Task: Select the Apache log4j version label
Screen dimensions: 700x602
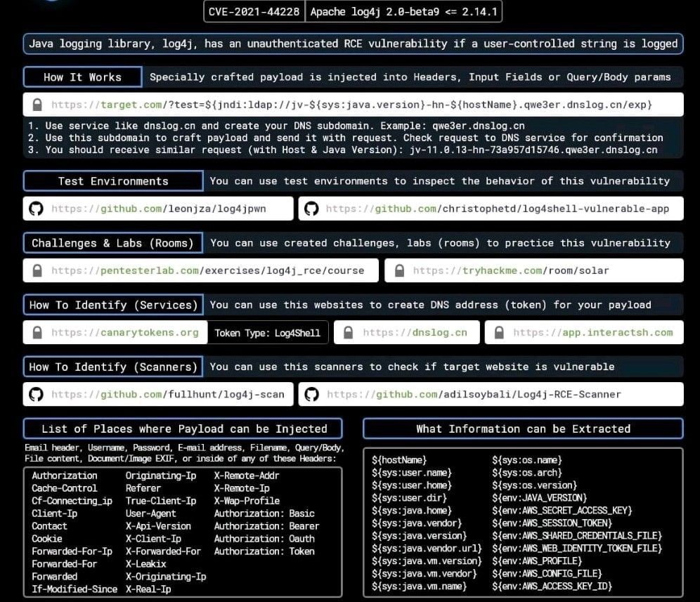Action: (x=403, y=12)
